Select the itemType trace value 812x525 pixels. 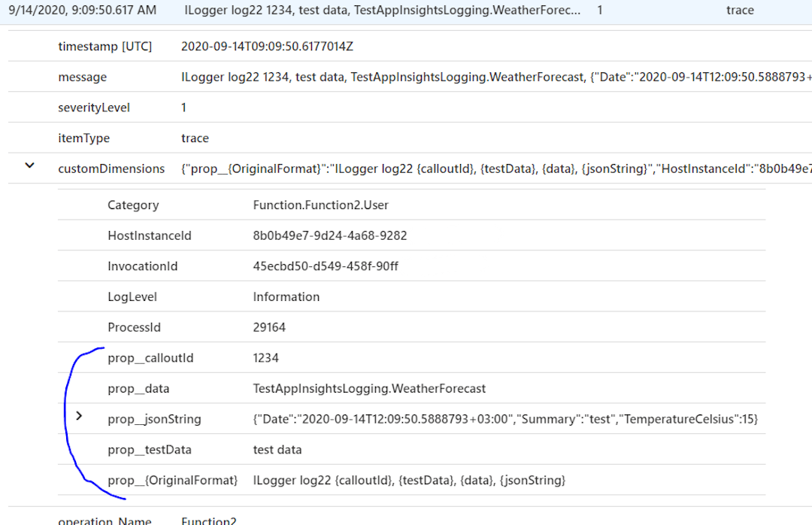click(195, 138)
